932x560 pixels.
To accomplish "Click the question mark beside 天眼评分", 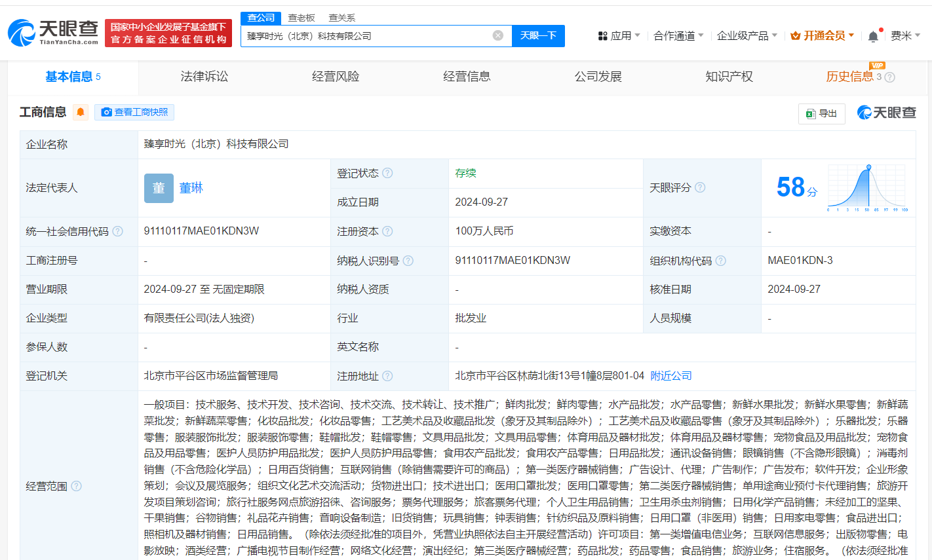I will 700,187.
